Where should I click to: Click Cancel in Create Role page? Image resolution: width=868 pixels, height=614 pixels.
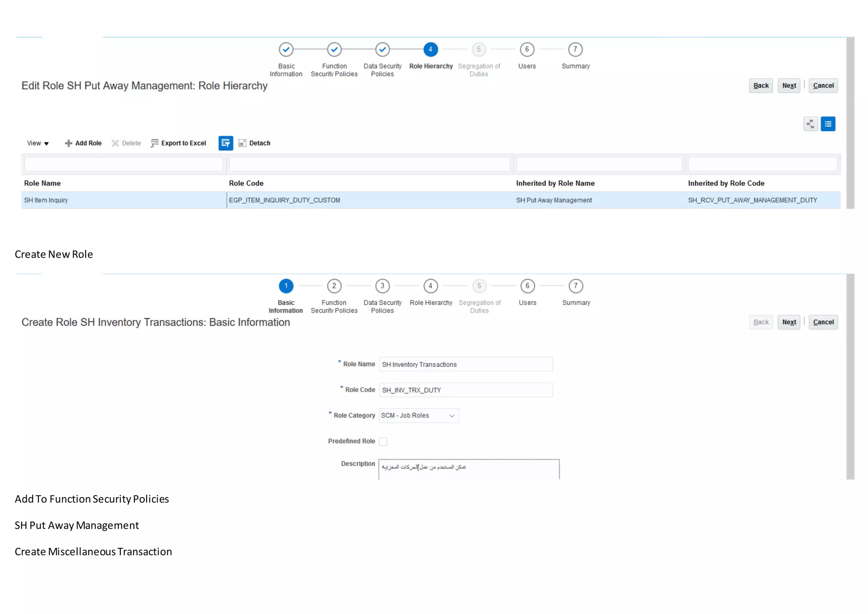(x=823, y=322)
